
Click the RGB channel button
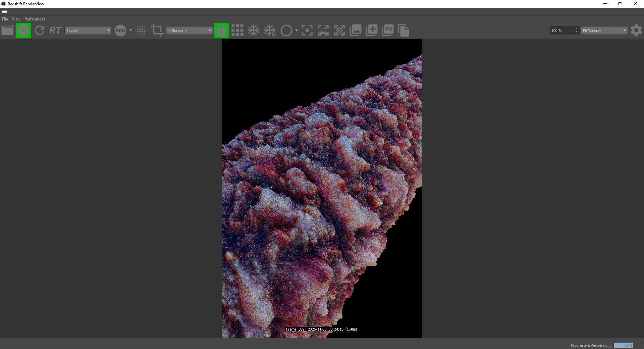120,31
